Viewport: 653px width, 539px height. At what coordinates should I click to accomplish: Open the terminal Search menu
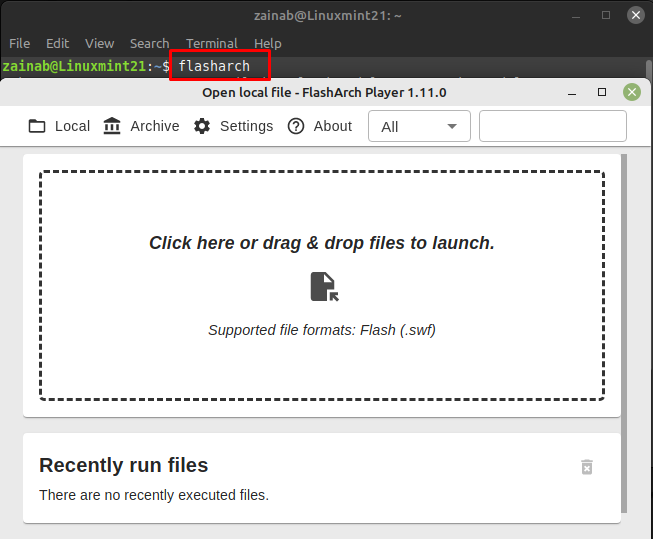(150, 43)
